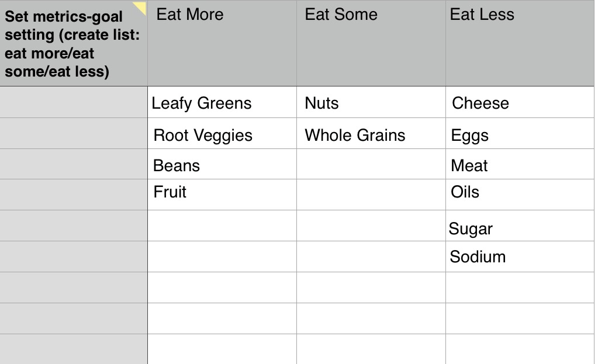This screenshot has height=364, width=598.
Task: Click the yellow comment indicator triangle
Action: point(140,7)
